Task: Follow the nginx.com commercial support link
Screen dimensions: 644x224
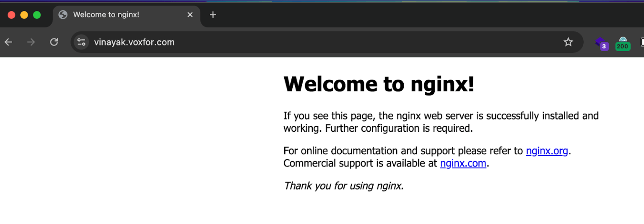Action: [x=463, y=164]
